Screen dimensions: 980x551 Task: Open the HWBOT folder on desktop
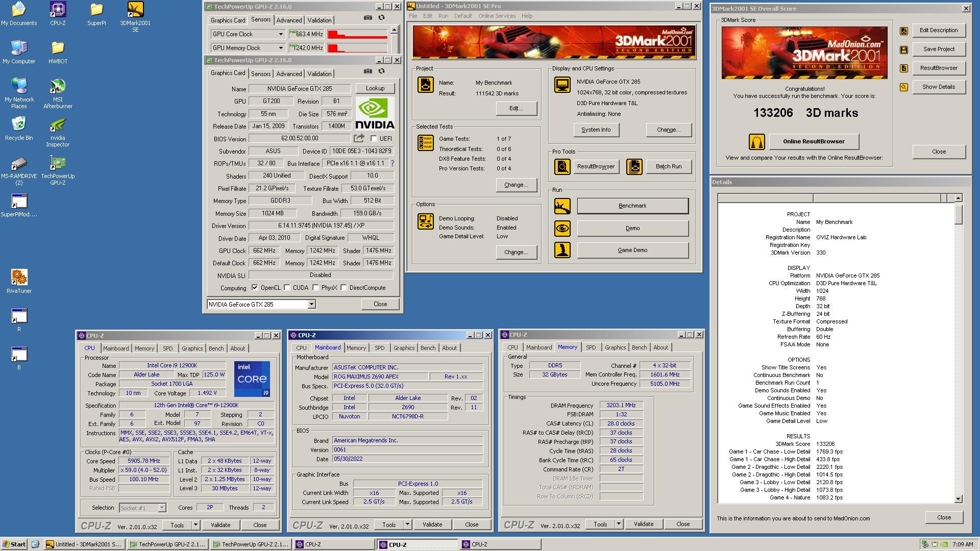58,52
